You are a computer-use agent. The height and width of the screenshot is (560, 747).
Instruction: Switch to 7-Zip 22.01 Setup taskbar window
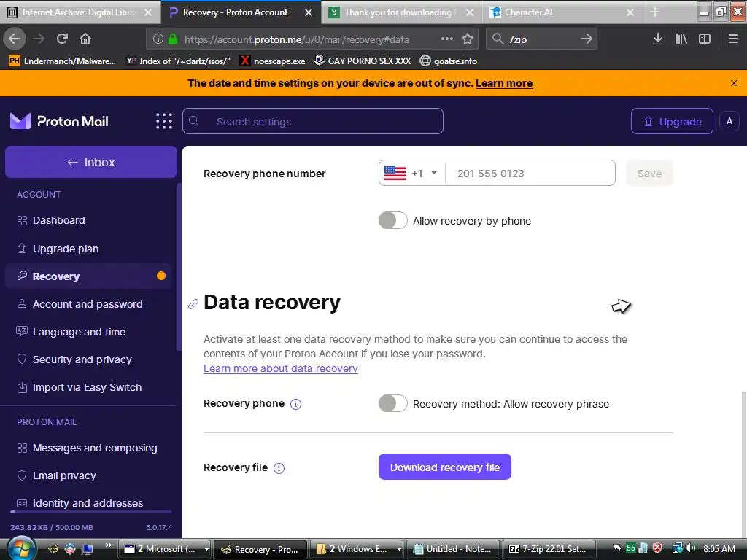(549, 549)
